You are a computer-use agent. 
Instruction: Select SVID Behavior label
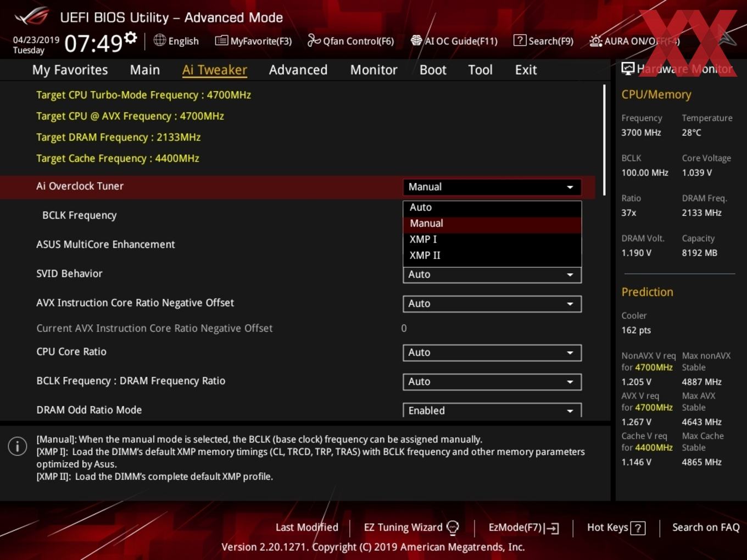69,273
